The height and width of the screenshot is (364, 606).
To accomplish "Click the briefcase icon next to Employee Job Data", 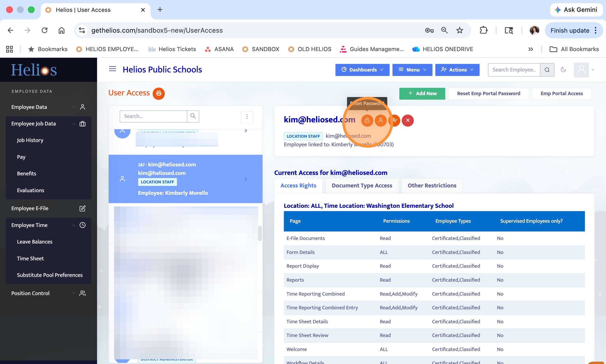I will (x=82, y=124).
